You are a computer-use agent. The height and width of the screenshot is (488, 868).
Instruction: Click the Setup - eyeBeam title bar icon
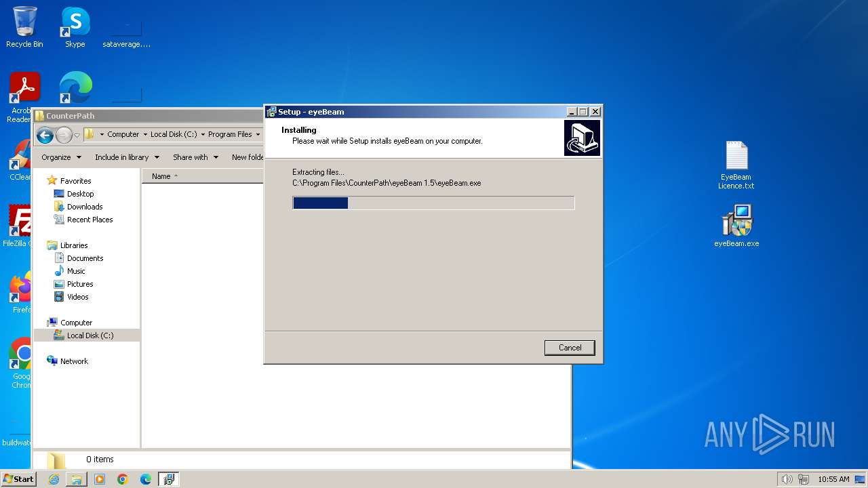271,112
